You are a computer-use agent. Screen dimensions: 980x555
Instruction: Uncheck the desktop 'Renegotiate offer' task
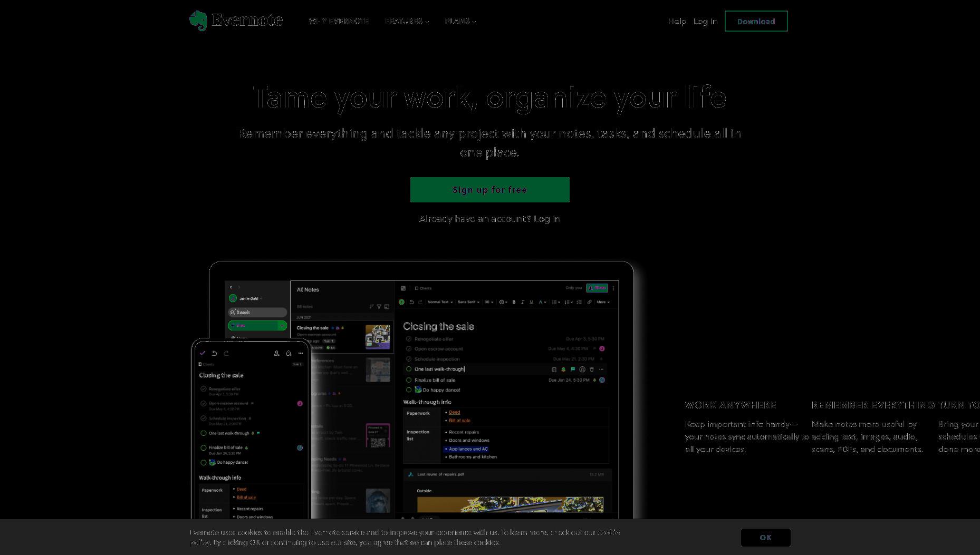409,339
